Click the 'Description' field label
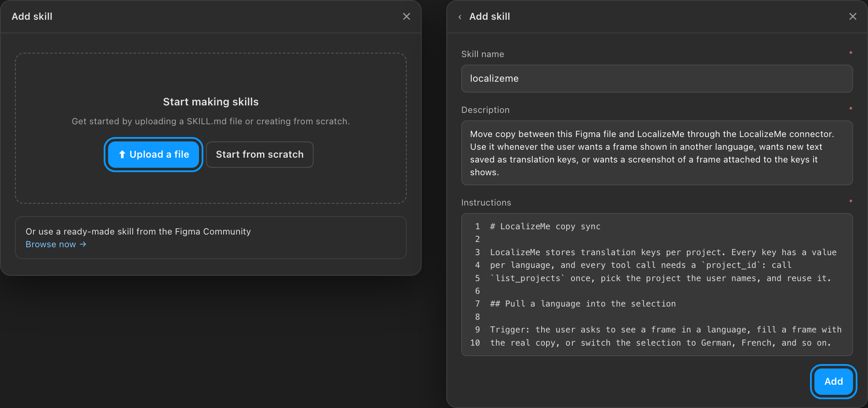The height and width of the screenshot is (408, 868). click(x=485, y=110)
